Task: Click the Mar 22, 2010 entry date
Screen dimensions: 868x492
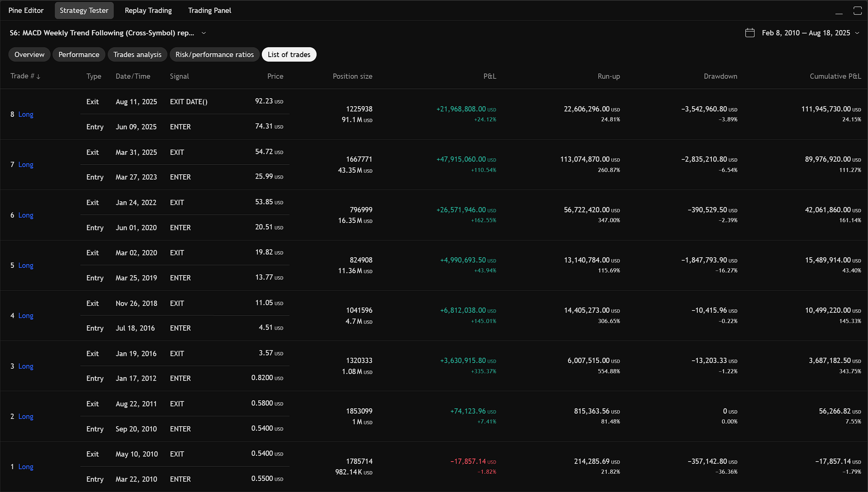Action: 136,479
